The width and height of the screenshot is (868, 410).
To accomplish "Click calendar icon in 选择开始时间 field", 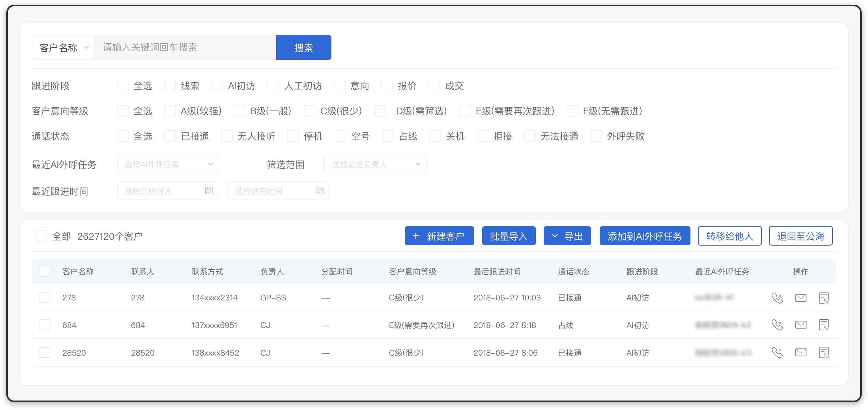I will tap(209, 191).
